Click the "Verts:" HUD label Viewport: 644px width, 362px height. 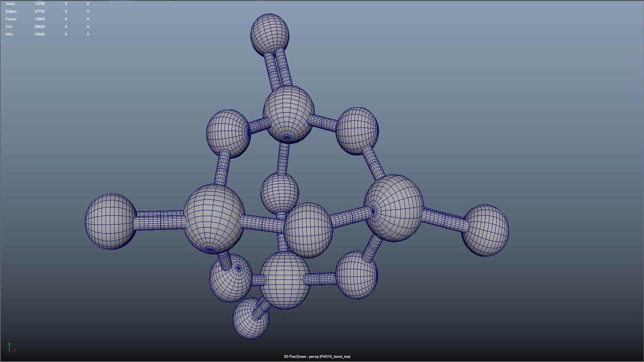10,4
